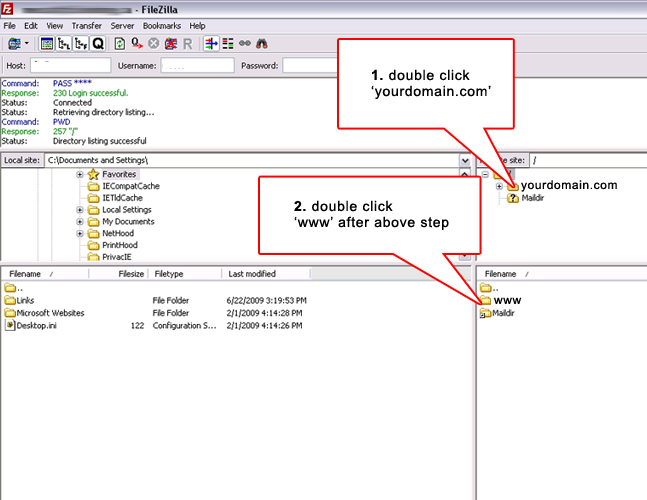The height and width of the screenshot is (500, 647).
Task: Click the FileZilla logo in title bar
Action: (7, 9)
